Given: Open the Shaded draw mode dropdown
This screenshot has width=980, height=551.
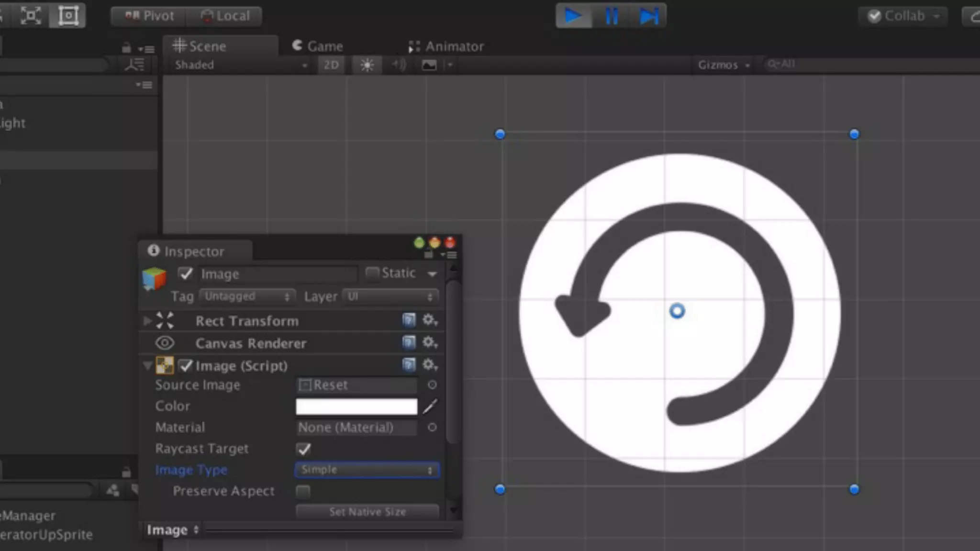Looking at the screenshot, I should tap(241, 65).
